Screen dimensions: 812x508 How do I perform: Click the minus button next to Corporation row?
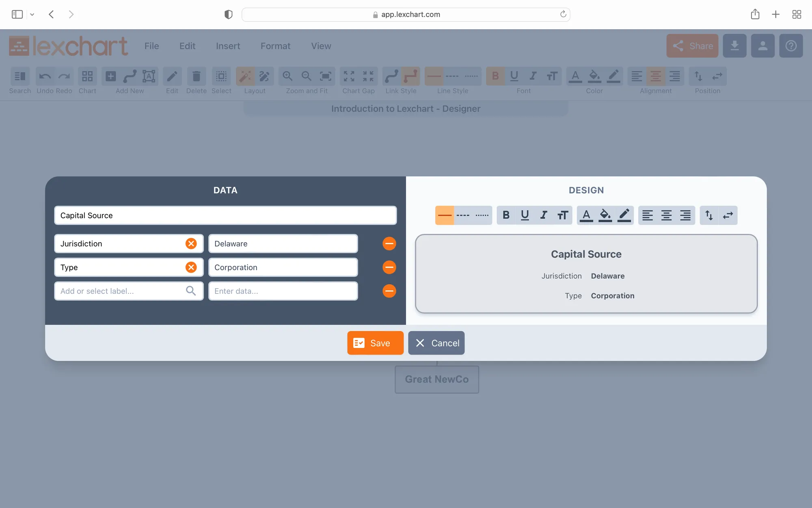pyautogui.click(x=389, y=267)
